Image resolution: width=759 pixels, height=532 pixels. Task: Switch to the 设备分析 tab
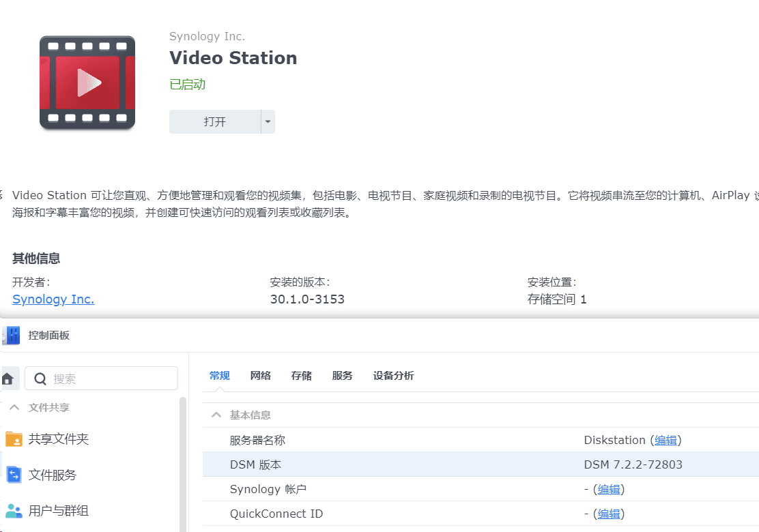(394, 376)
